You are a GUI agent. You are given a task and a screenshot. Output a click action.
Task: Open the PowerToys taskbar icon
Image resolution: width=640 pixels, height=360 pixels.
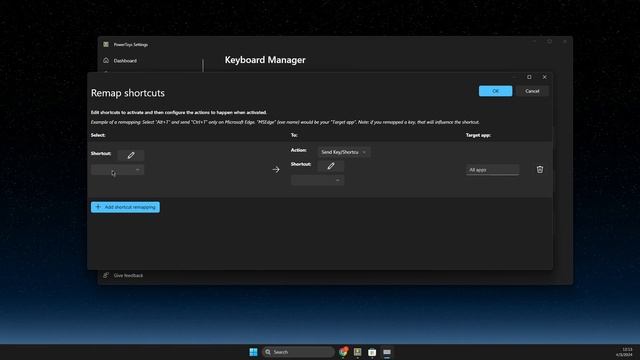click(358, 352)
